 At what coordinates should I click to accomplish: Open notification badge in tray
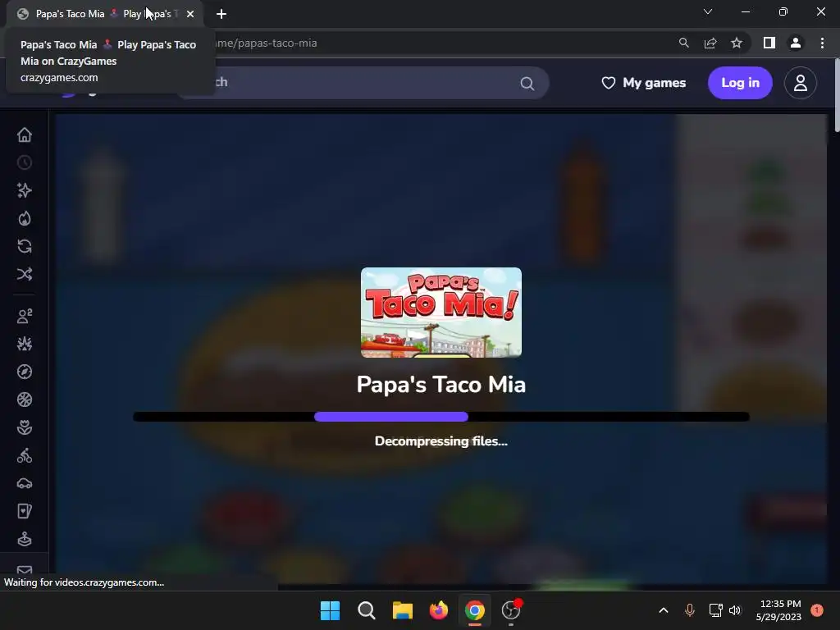(x=817, y=610)
